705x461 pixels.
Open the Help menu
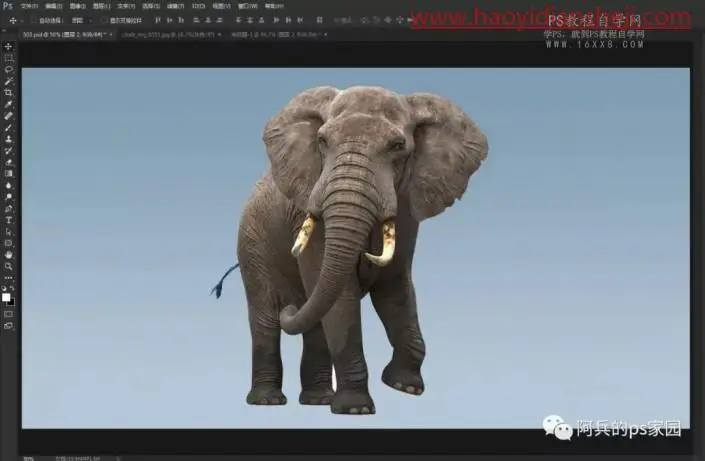(x=274, y=6)
